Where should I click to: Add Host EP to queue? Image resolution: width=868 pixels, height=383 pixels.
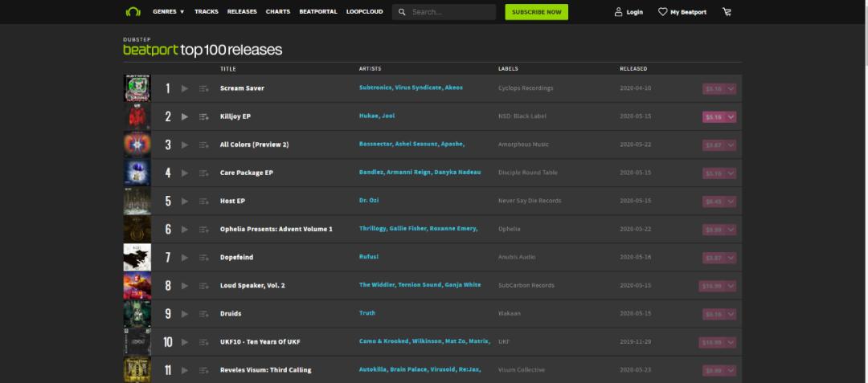click(x=203, y=202)
